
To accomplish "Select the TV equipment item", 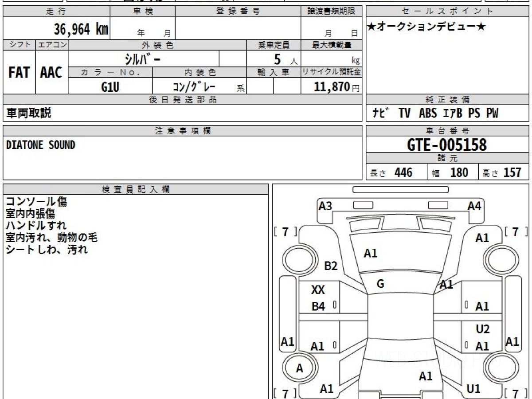I will coord(404,113).
